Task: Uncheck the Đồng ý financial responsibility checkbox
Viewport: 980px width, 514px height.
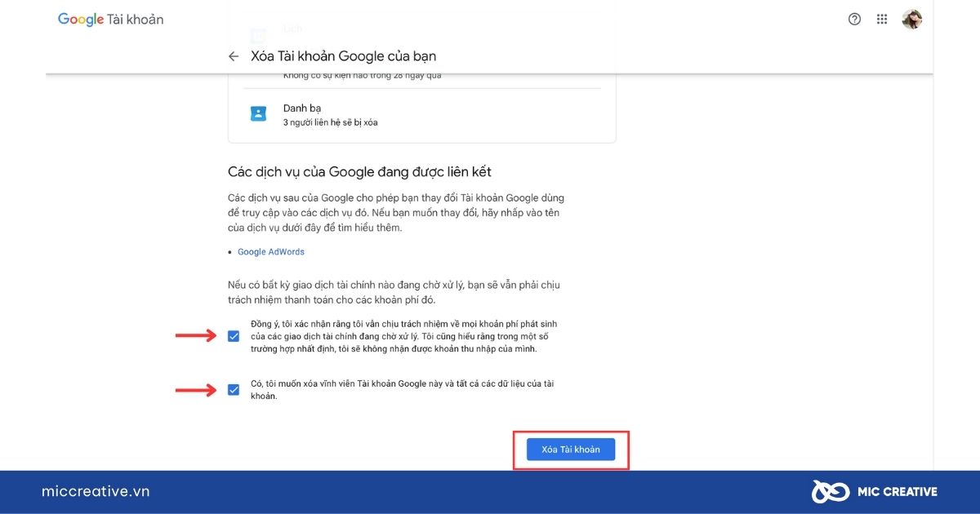Action: 234,336
